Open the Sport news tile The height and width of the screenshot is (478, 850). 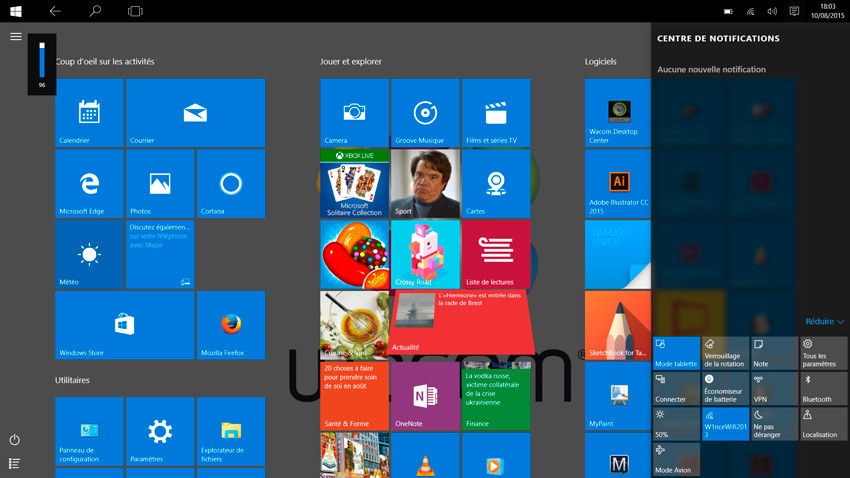click(x=425, y=184)
